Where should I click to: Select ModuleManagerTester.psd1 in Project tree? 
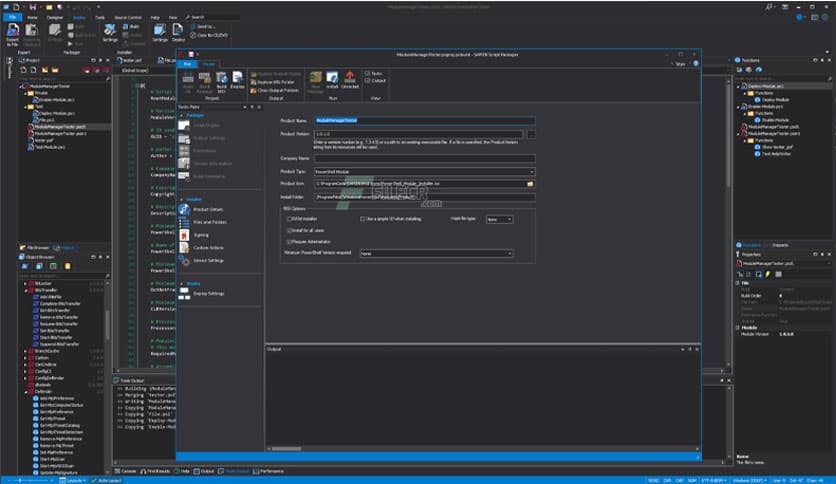click(x=58, y=127)
